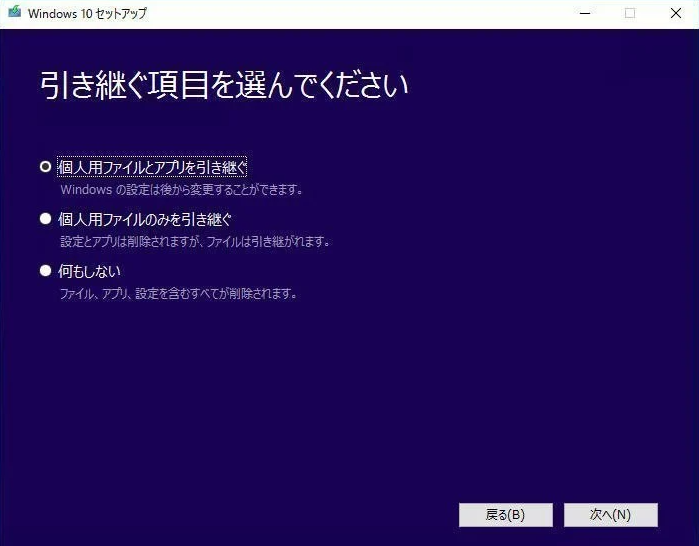Click the description Windows の設定は後から変更することができます。
The width and height of the screenshot is (699, 546).
coord(182,190)
